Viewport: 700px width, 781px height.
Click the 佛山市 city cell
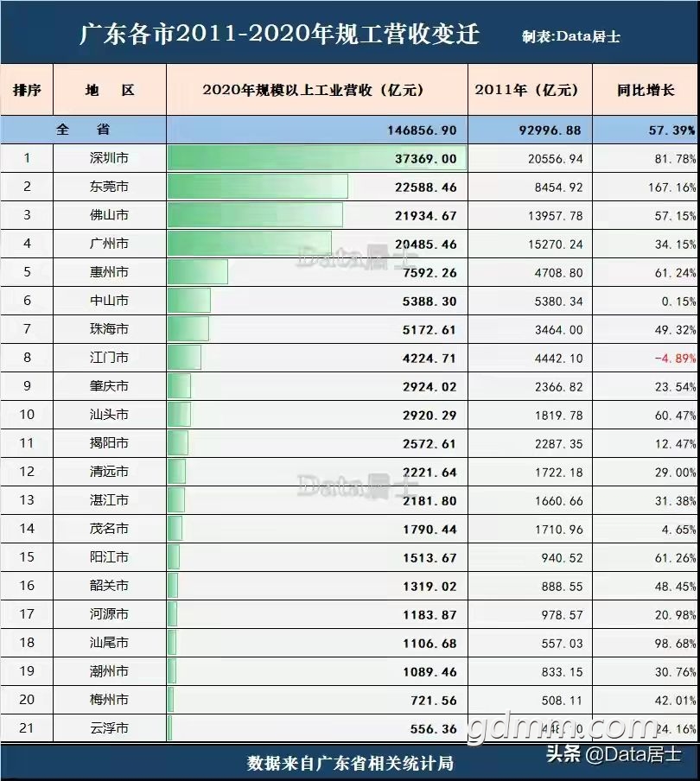click(x=110, y=215)
